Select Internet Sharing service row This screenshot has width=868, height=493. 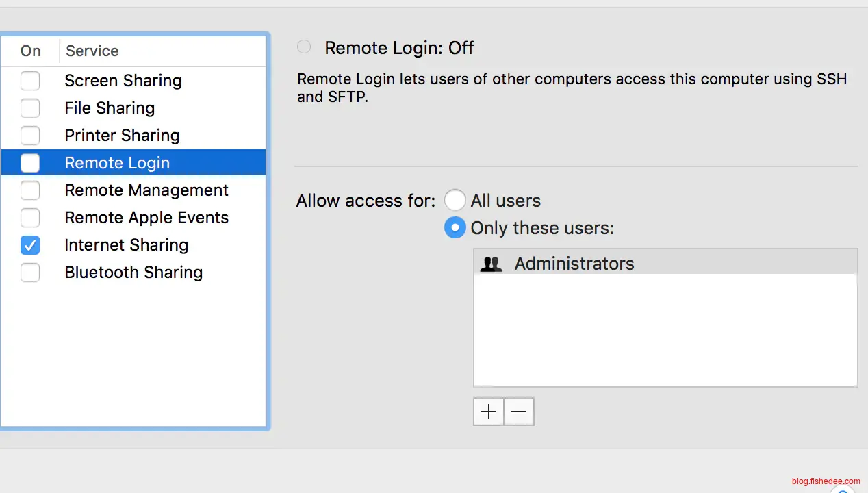(127, 245)
